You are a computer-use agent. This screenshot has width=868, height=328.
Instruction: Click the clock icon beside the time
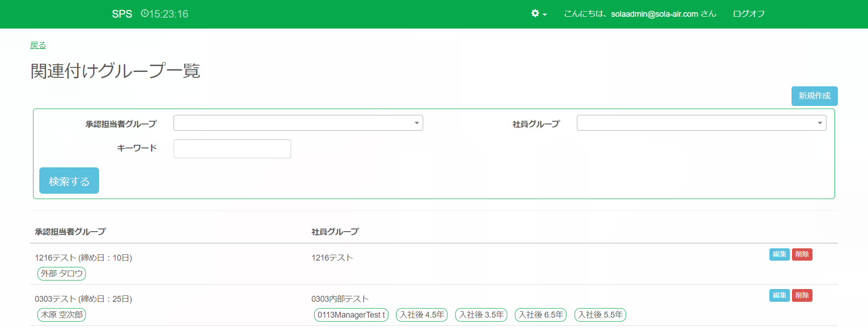145,14
